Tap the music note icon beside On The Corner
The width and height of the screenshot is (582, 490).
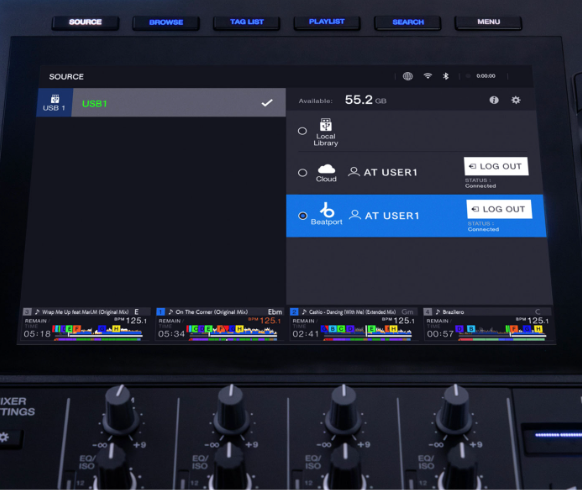coord(171,312)
